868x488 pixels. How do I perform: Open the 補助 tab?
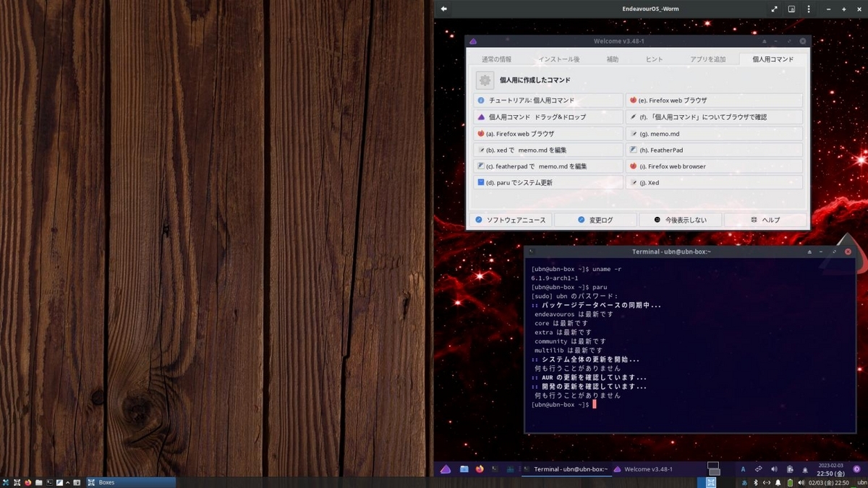pos(612,59)
